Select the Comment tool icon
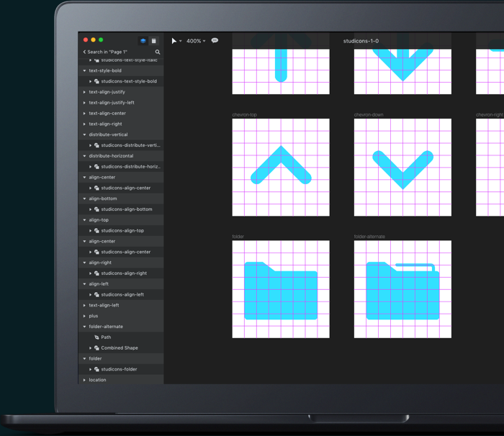Viewport: 504px width, 436px height. point(215,40)
